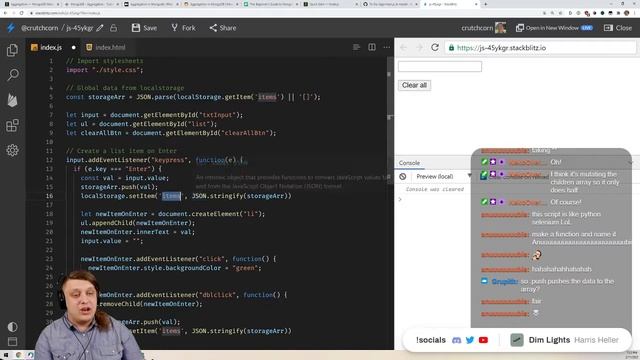Click 'Console was cleared' message

tap(434, 189)
